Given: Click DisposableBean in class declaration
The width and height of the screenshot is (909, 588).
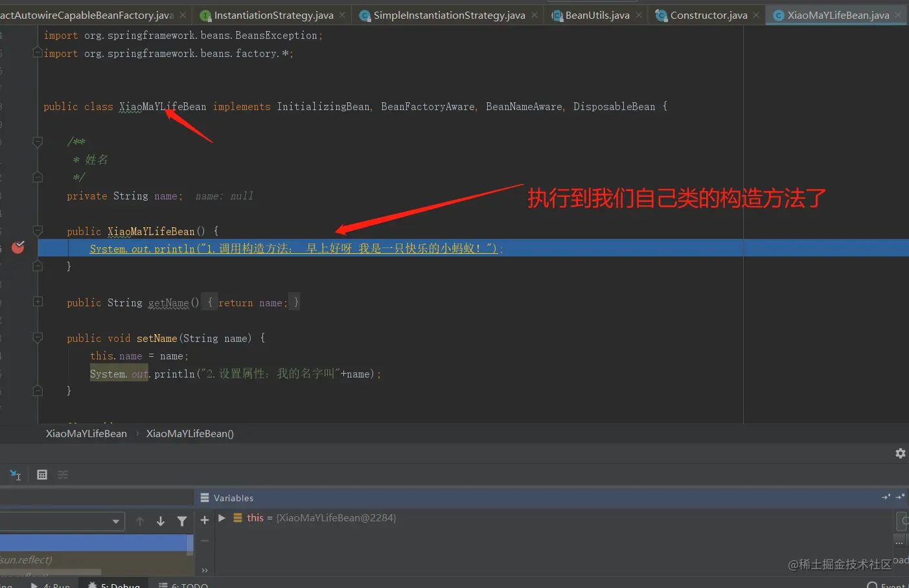Looking at the screenshot, I should pos(614,107).
